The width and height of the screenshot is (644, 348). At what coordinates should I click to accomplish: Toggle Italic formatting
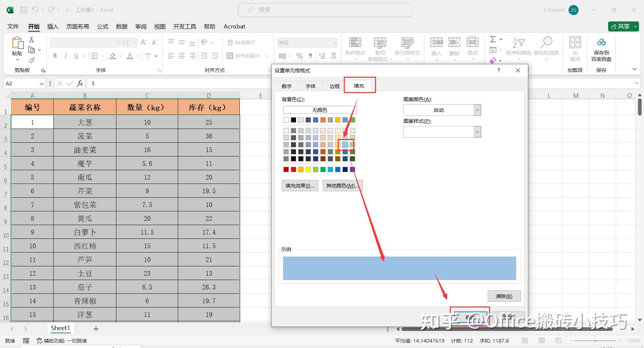tap(66, 56)
